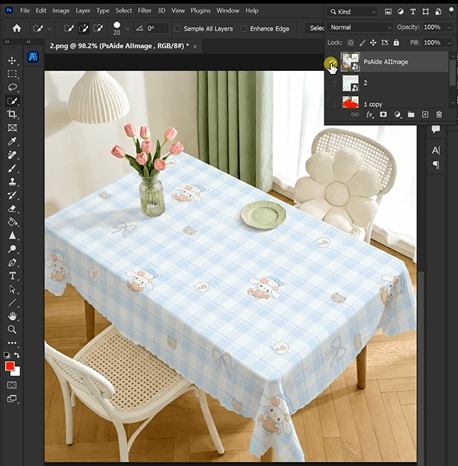Select the Crop tool

click(x=12, y=114)
